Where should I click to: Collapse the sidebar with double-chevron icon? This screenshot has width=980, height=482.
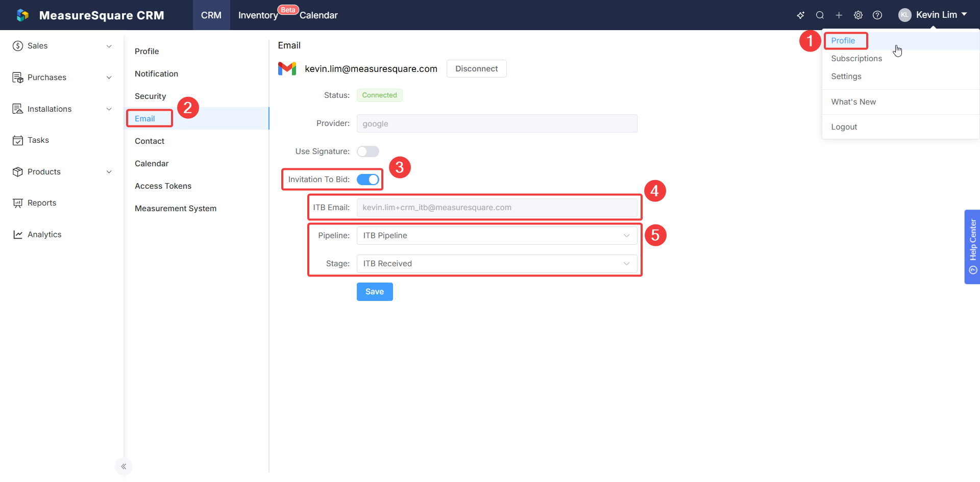(x=124, y=466)
